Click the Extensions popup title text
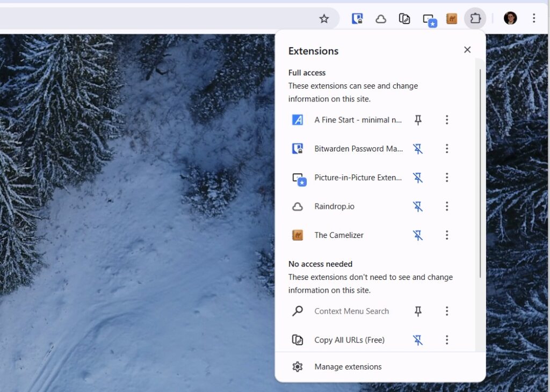Screen dimensions: 550x392 coord(313,51)
